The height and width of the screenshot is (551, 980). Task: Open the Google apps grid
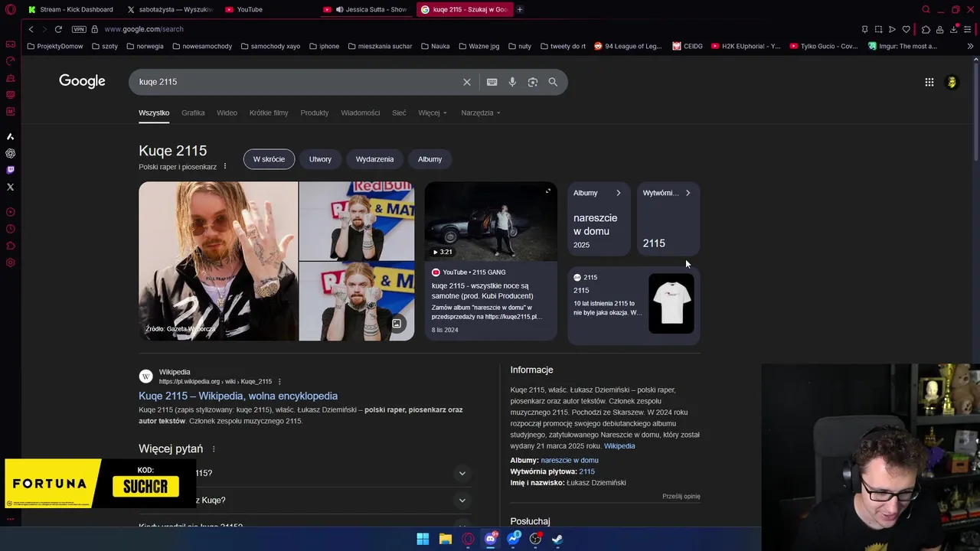pos(929,82)
